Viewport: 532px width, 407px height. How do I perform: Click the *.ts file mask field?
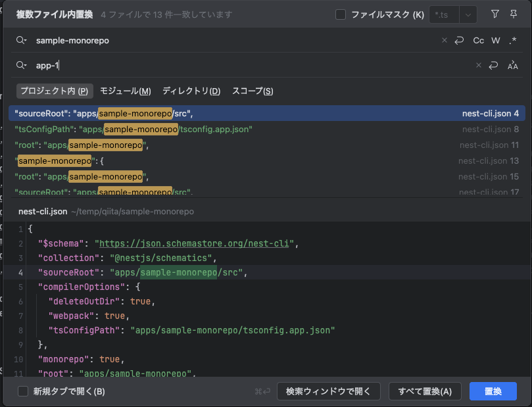point(444,14)
